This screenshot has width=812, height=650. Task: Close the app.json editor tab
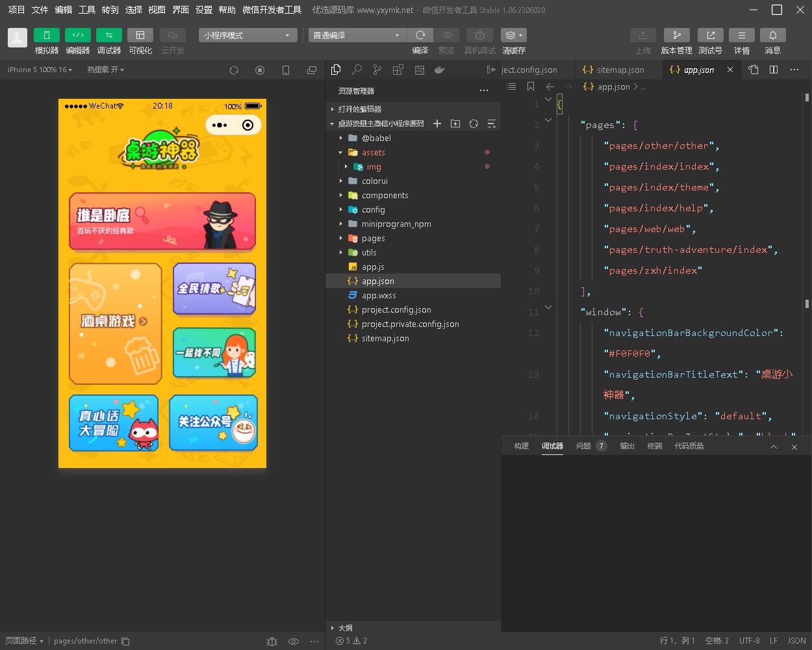click(730, 70)
